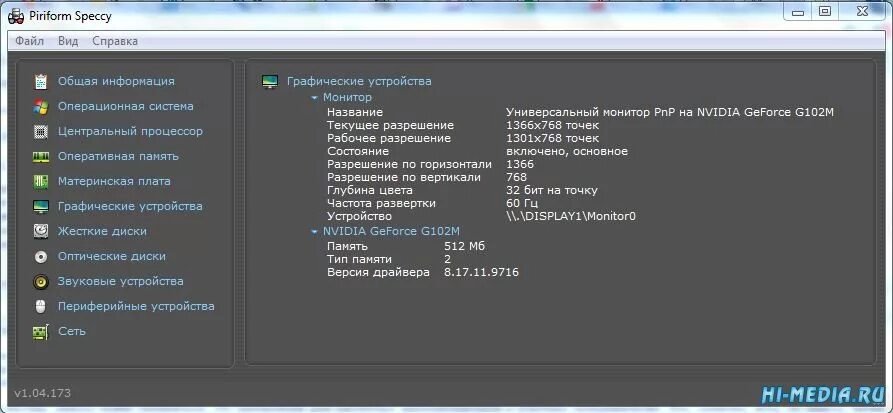Viewport: 893px width, 413px height.
Task: Collapse the NVIDIA GeForce G102M section arrow
Action: pyautogui.click(x=314, y=232)
